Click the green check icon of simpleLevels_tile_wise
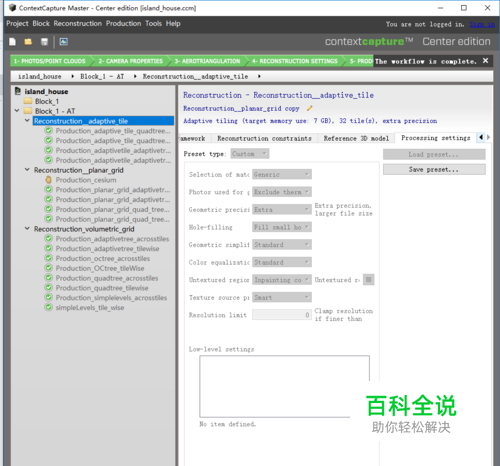The width and height of the screenshot is (500, 466). tap(49, 307)
